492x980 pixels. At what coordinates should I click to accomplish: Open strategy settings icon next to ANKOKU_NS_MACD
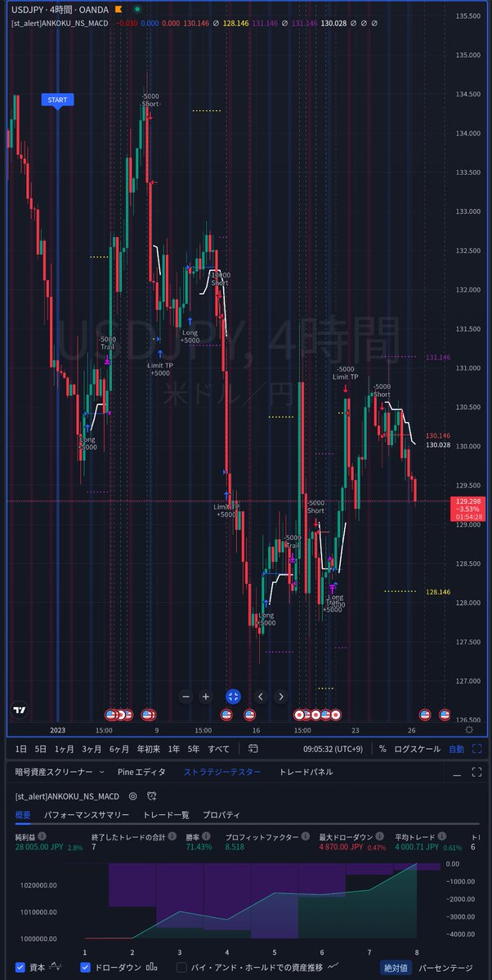(132, 795)
